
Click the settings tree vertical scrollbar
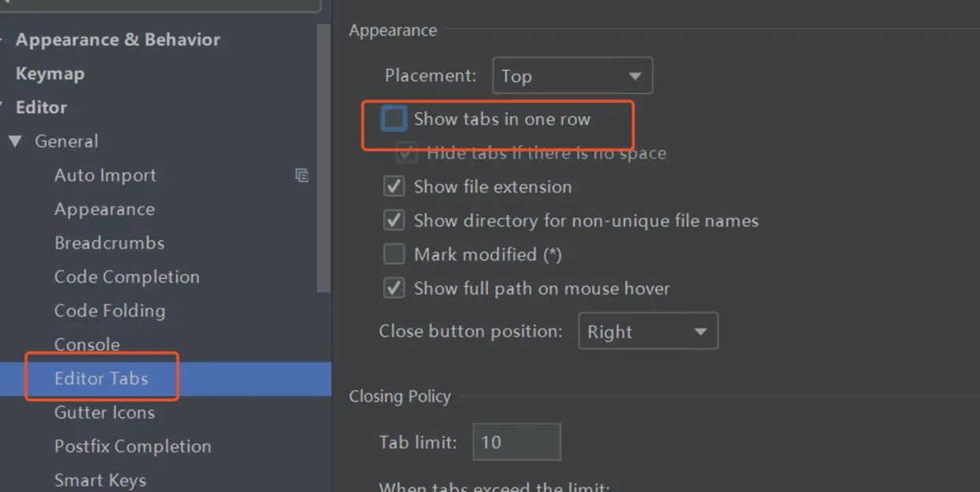(x=323, y=158)
